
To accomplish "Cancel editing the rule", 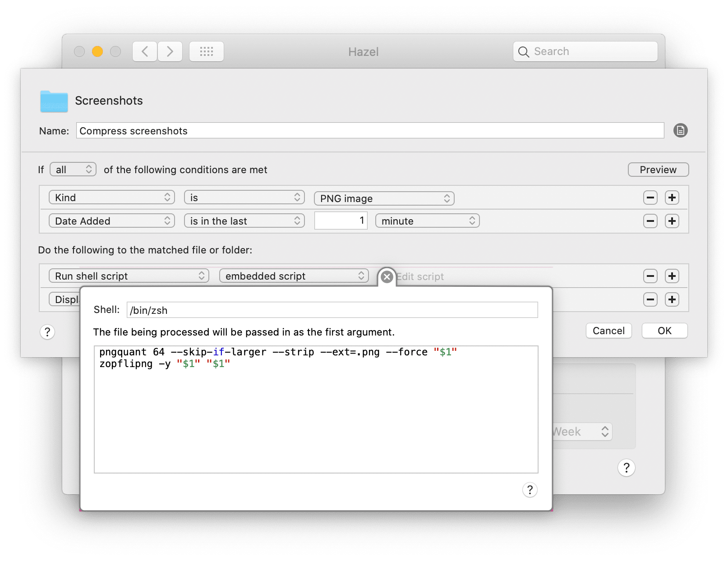I will (608, 331).
